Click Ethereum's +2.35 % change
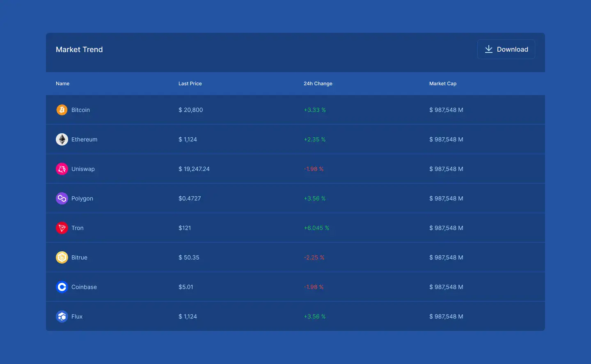 [315, 139]
